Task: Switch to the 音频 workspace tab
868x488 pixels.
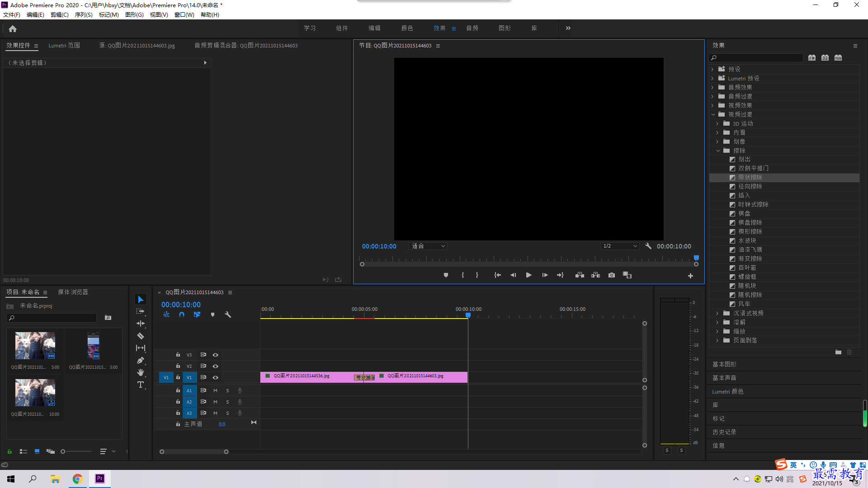Action: (472, 28)
